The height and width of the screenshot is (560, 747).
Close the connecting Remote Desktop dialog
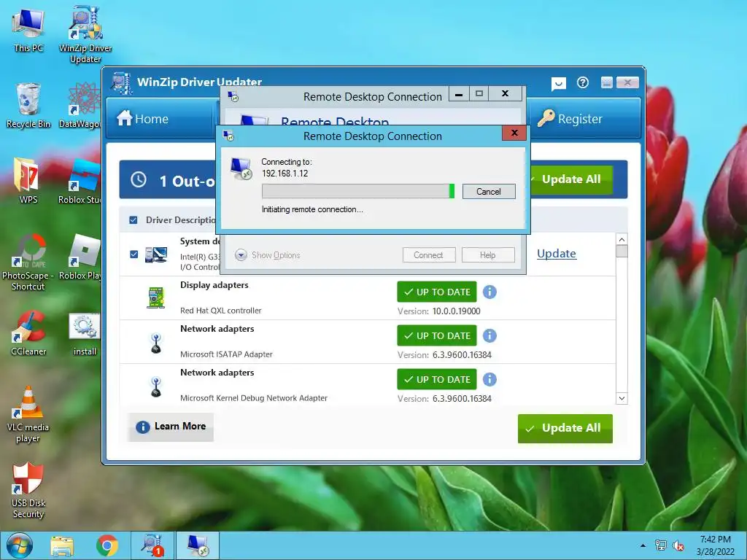[x=514, y=133]
